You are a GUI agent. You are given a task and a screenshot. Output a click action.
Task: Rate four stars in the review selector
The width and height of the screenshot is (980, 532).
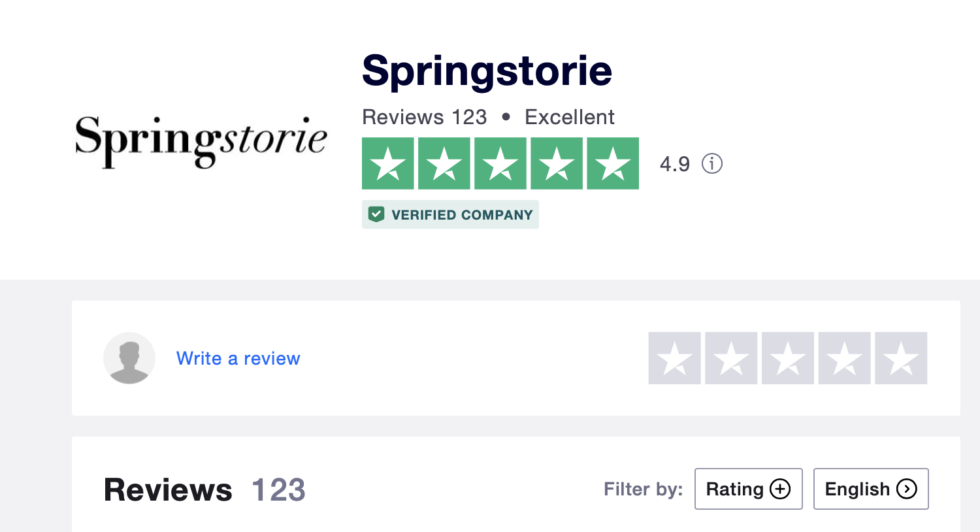coord(844,358)
